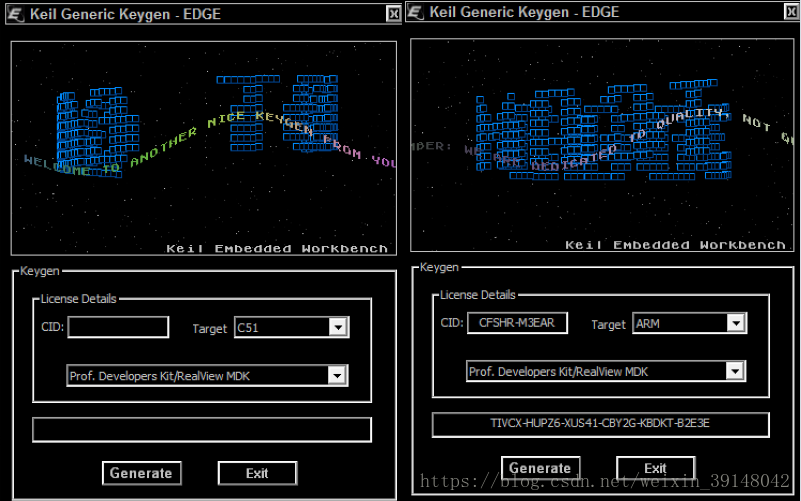Expand left window's Prof. Developers Kit dropdown
Screen dimensions: 801x501
click(207, 375)
